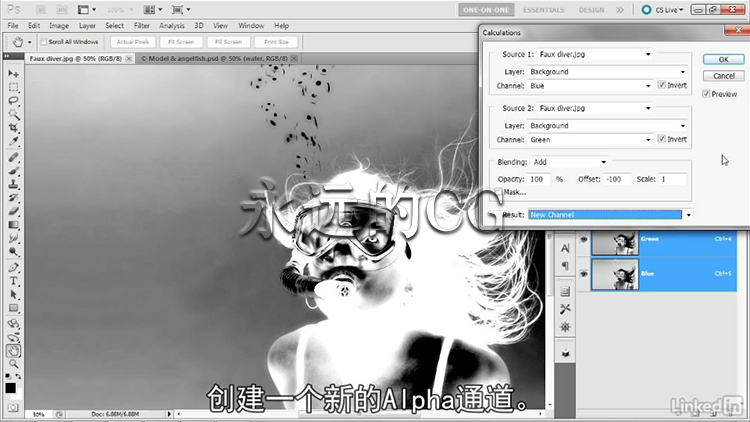
Task: Click the Fill Screen button
Action: pos(229,42)
